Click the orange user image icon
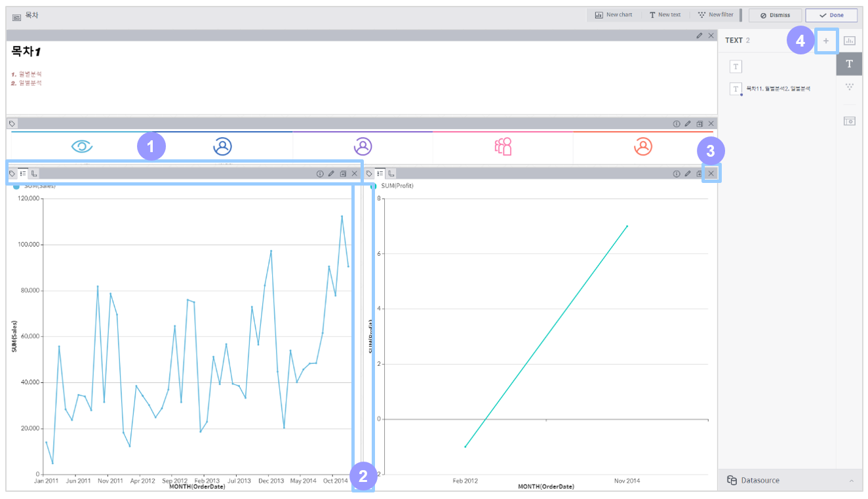Image resolution: width=868 pixels, height=499 pixels. [643, 147]
